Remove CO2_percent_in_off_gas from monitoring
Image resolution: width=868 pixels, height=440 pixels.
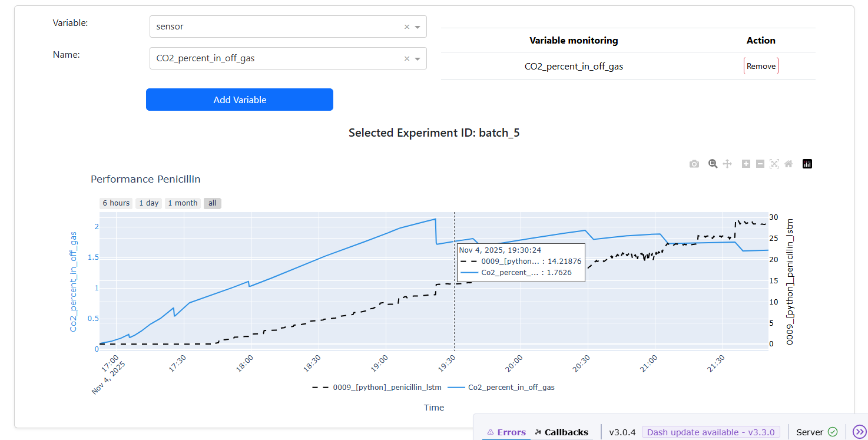[761, 66]
